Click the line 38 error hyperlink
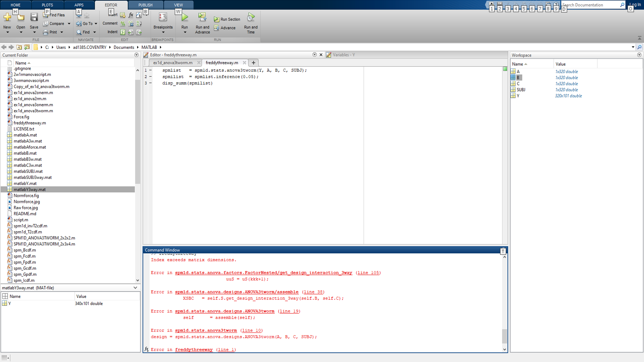 (x=312, y=292)
